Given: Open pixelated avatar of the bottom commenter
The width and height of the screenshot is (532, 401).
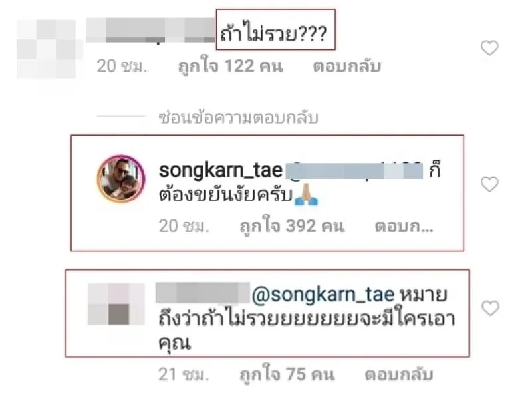Looking at the screenshot, I should tap(116, 304).
